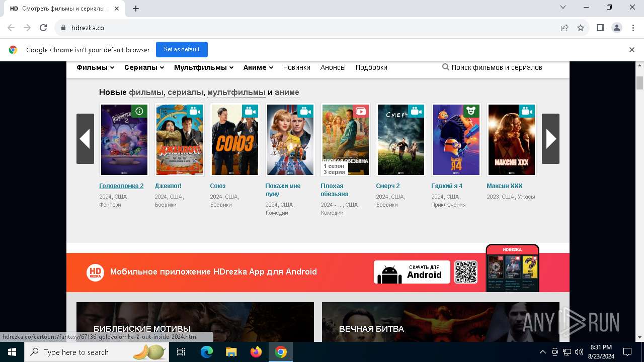Click the page vertical scrollbar thumb
The image size is (644, 362).
(639, 83)
